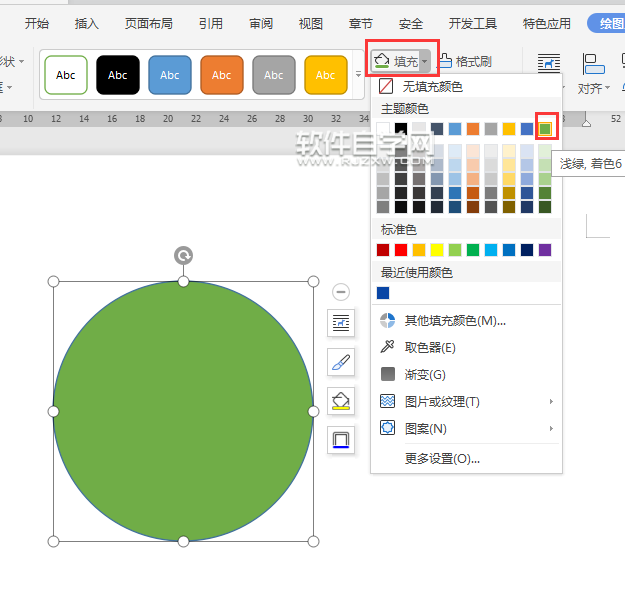The image size is (625, 595).
Task: Switch to the 页面布局 tab
Action: click(148, 23)
